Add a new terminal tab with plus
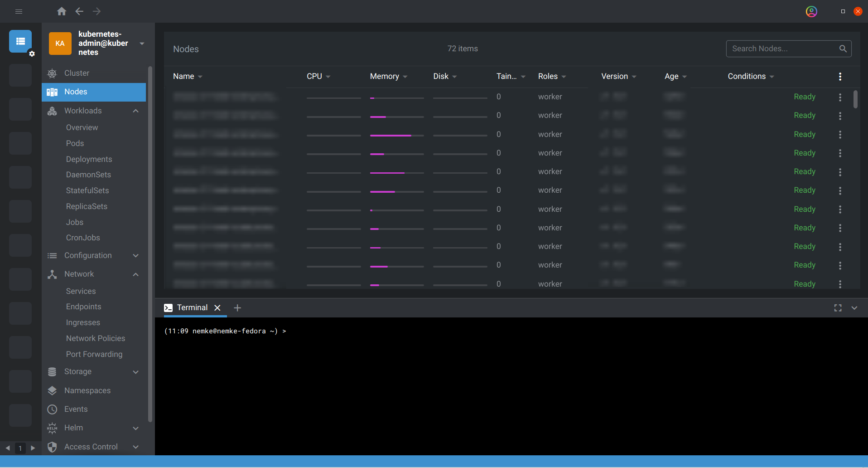868x468 pixels. tap(237, 308)
